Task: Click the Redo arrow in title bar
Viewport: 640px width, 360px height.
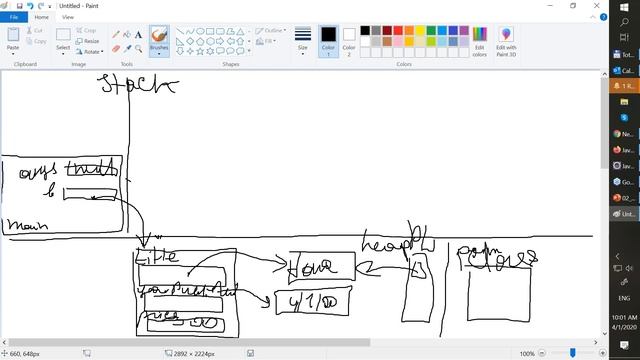Action: [x=41, y=6]
